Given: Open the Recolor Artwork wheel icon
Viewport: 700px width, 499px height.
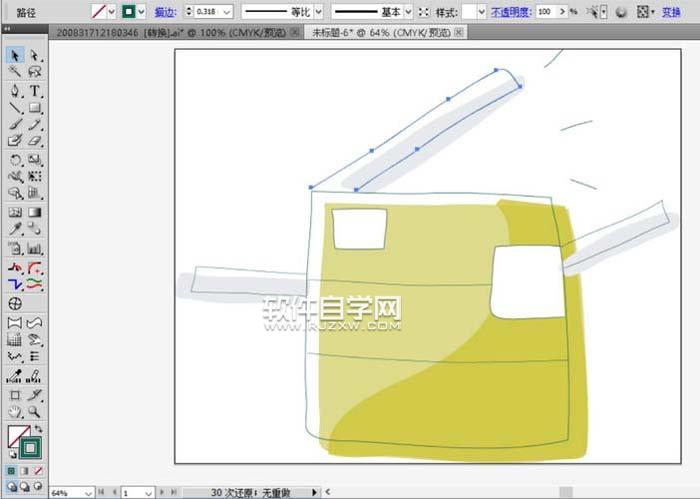Looking at the screenshot, I should click(x=621, y=12).
